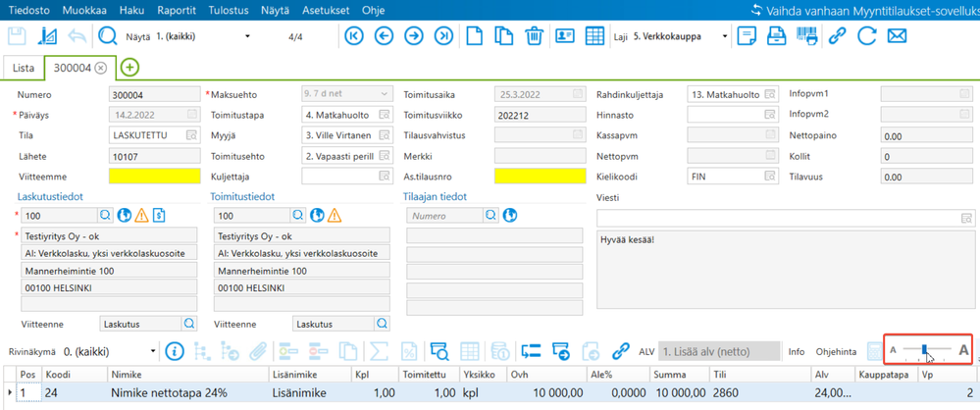
Task: Close the 300004 tab
Action: tap(101, 68)
